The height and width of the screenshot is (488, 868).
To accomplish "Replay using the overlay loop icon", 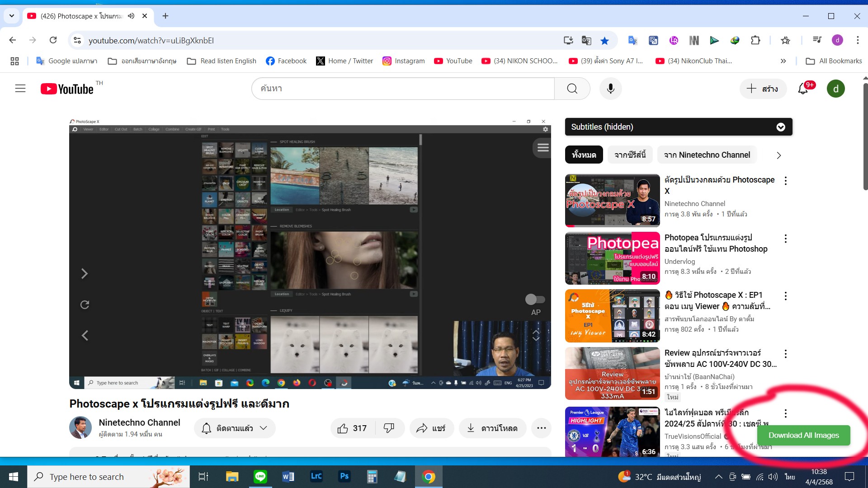I will coord(85,305).
